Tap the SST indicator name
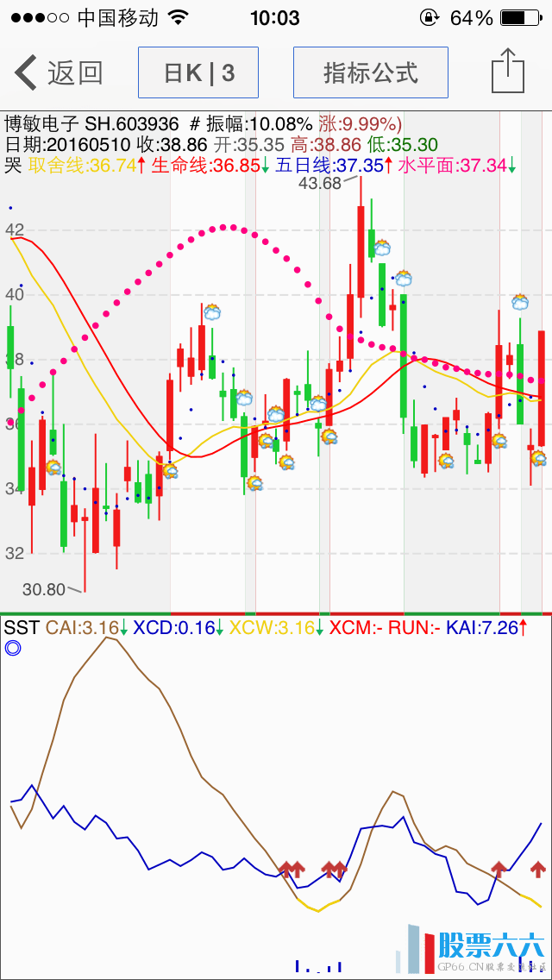The image size is (552, 980). click(22, 627)
